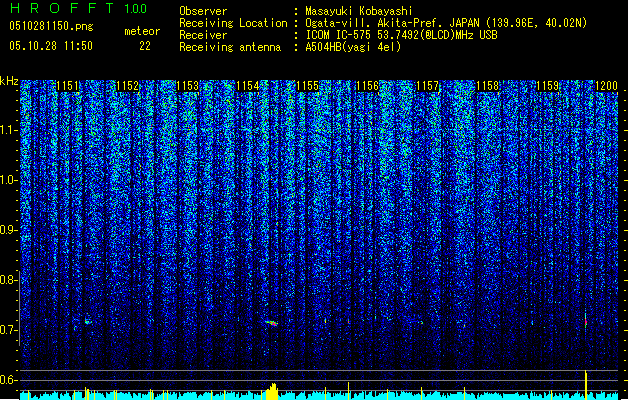Click the Receiving antenna label
Screen dimensions: 629x400
[x=230, y=47]
